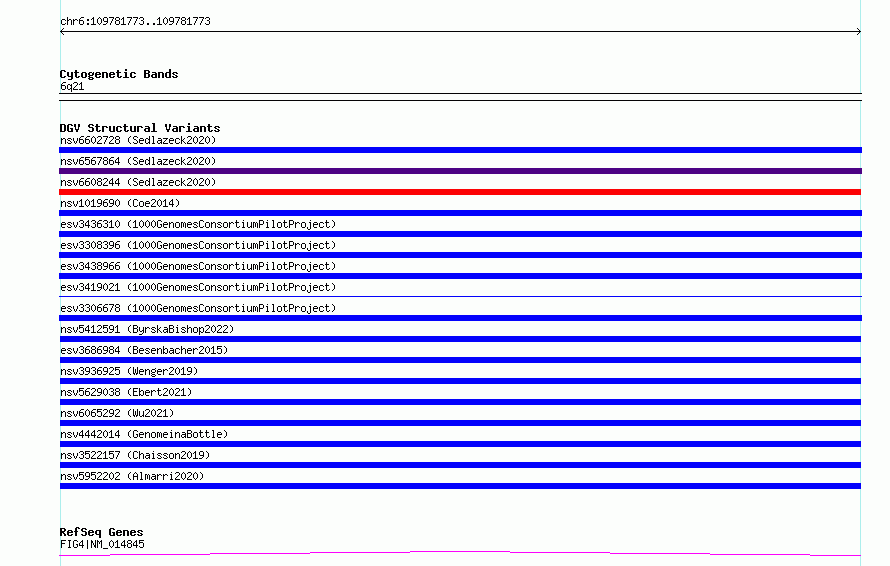Click the 6q21 band label

pos(72,86)
